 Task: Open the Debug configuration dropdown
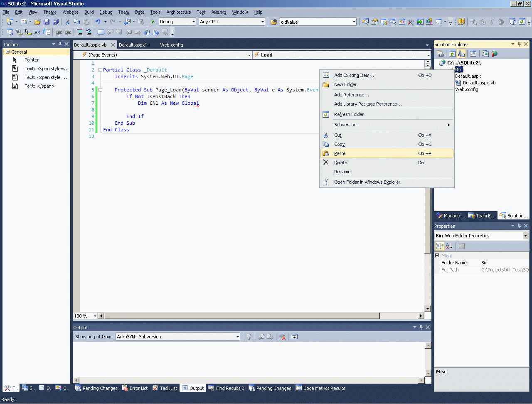[x=193, y=22]
